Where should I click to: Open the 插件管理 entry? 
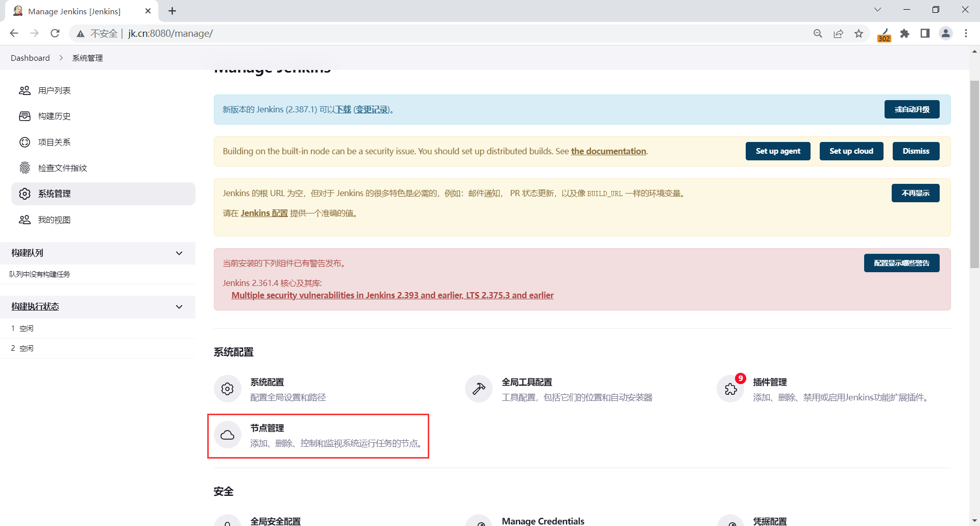point(823,389)
